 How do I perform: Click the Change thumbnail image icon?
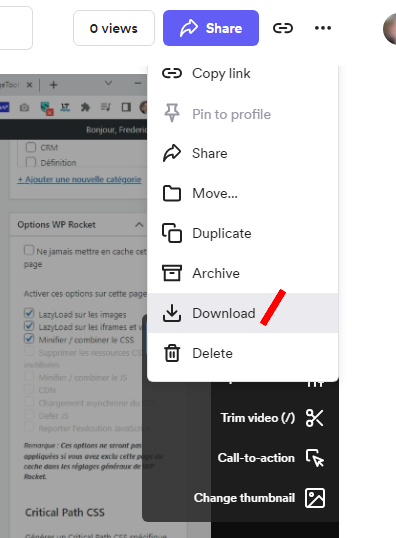[x=315, y=498]
